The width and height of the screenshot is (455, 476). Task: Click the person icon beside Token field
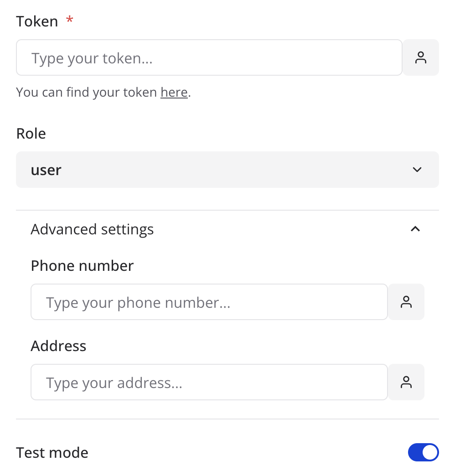coord(420,57)
